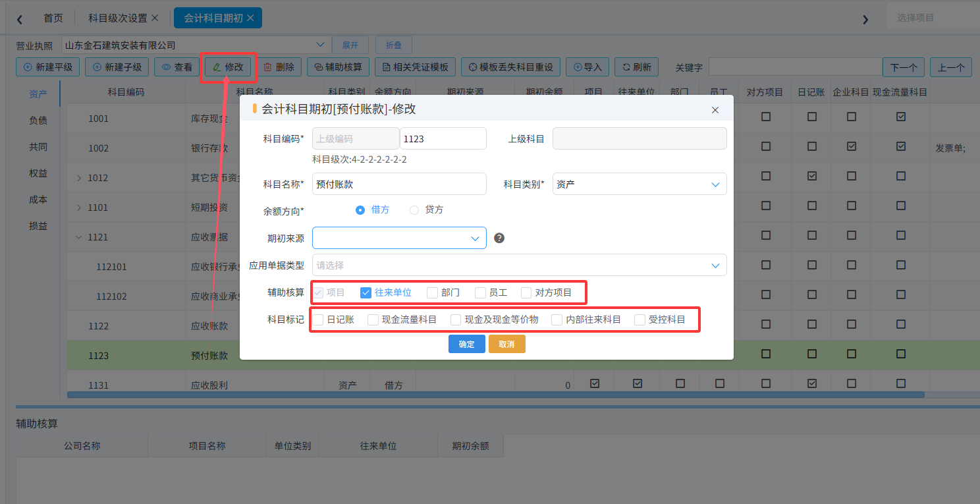Click the 科目名称 input field
The image size is (980, 504).
(x=399, y=184)
